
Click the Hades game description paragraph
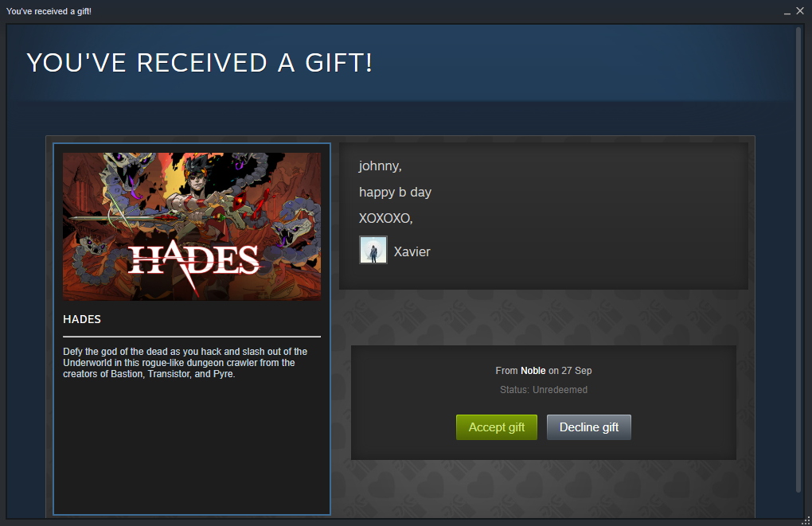[x=185, y=362]
